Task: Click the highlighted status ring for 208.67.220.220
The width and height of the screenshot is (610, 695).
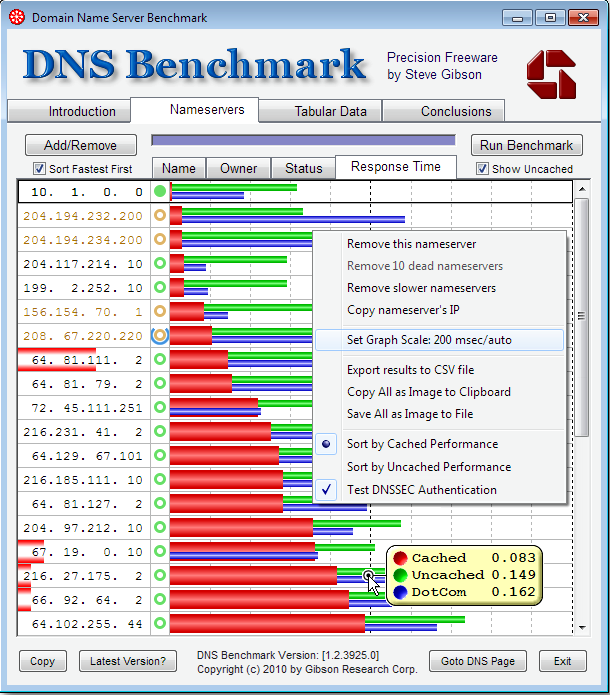Action: 160,336
